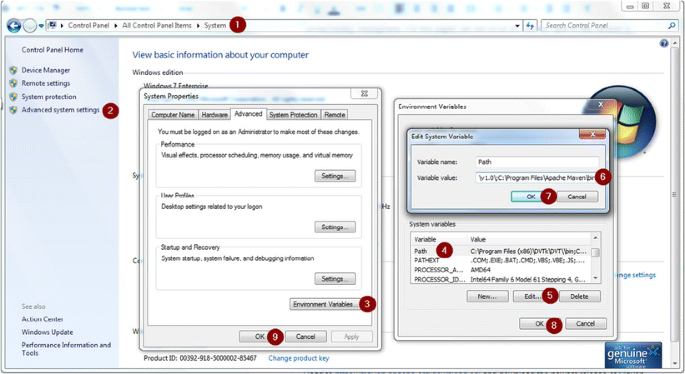Click the refresh icon beside address bar
This screenshot has width=685, height=374.
(530, 26)
